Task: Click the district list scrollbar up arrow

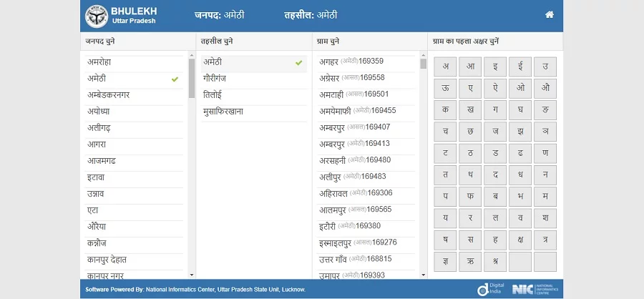Action: pos(191,54)
